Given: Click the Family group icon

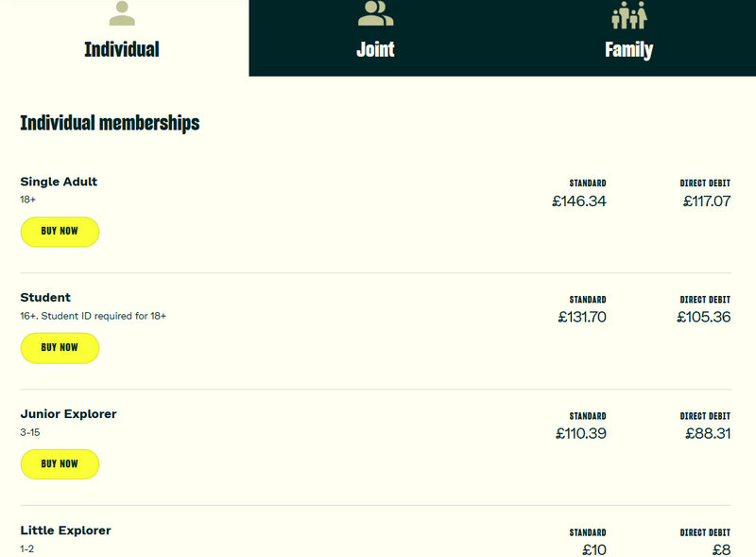Looking at the screenshot, I should tap(628, 14).
